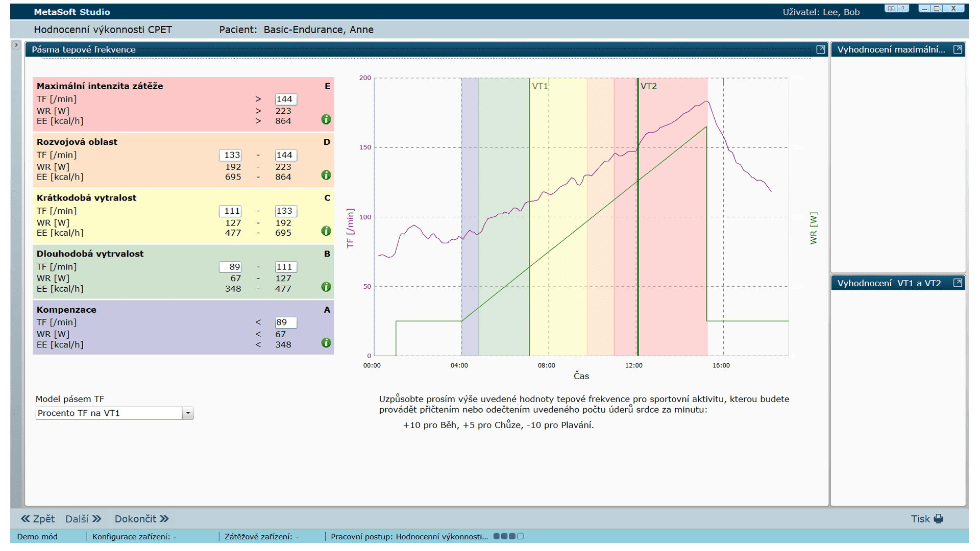Click the Další next-step button

coord(83,519)
